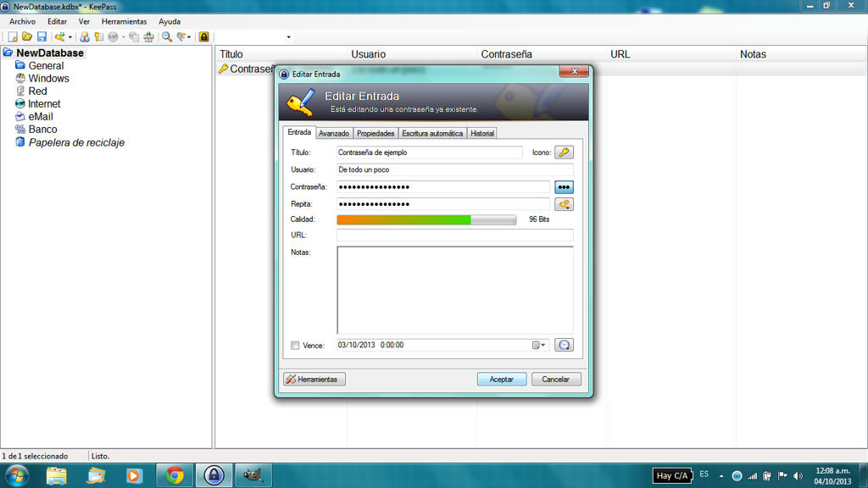Open Windows Media Player from taskbar
868x488 pixels.
[x=134, y=476]
